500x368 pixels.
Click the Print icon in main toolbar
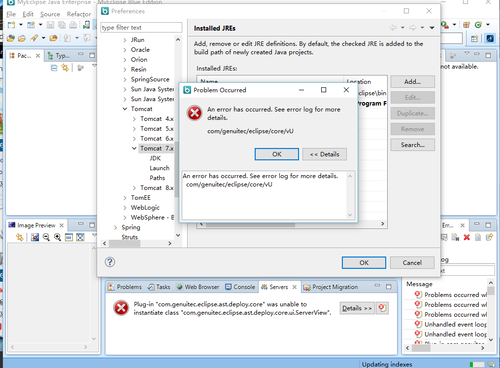click(73, 25)
